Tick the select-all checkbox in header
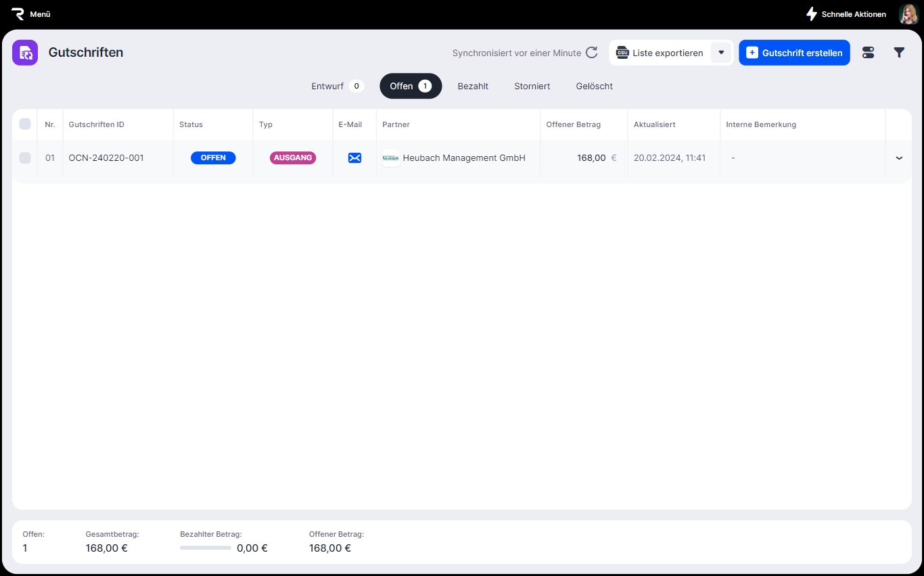Viewport: 924px width, 576px height. click(x=25, y=124)
